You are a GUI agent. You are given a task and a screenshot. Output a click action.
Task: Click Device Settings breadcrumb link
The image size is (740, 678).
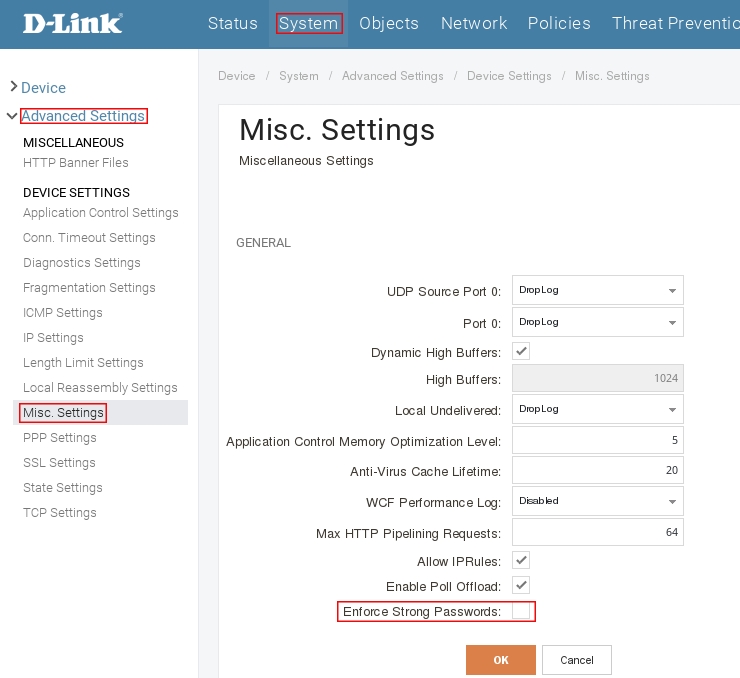(509, 76)
